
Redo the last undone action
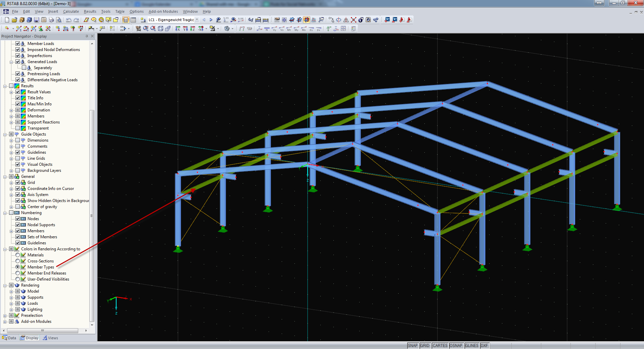point(76,20)
